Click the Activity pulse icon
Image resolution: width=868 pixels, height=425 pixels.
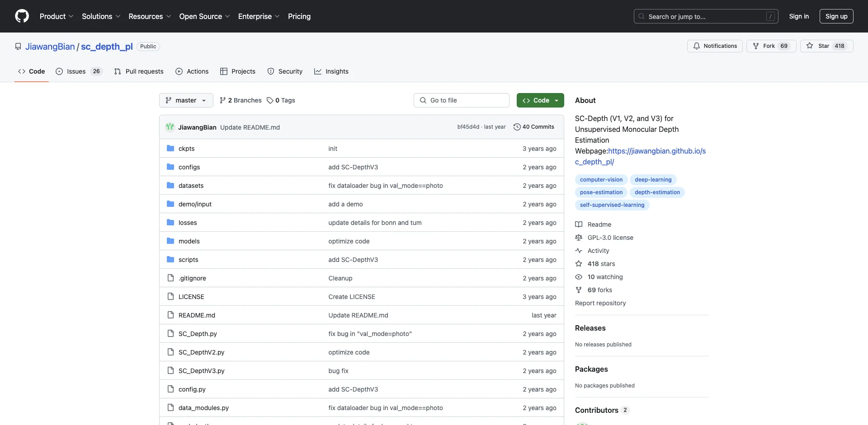pyautogui.click(x=579, y=251)
